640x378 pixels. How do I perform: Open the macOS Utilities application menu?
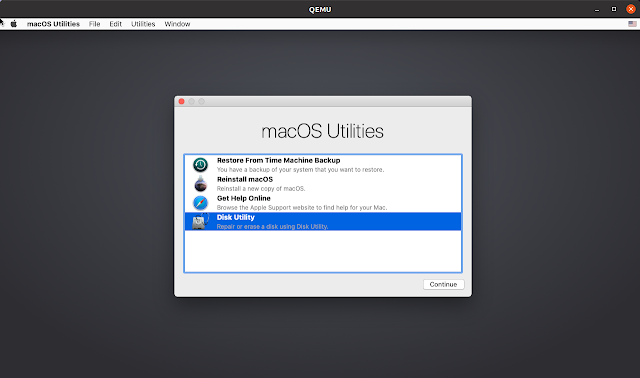(53, 24)
